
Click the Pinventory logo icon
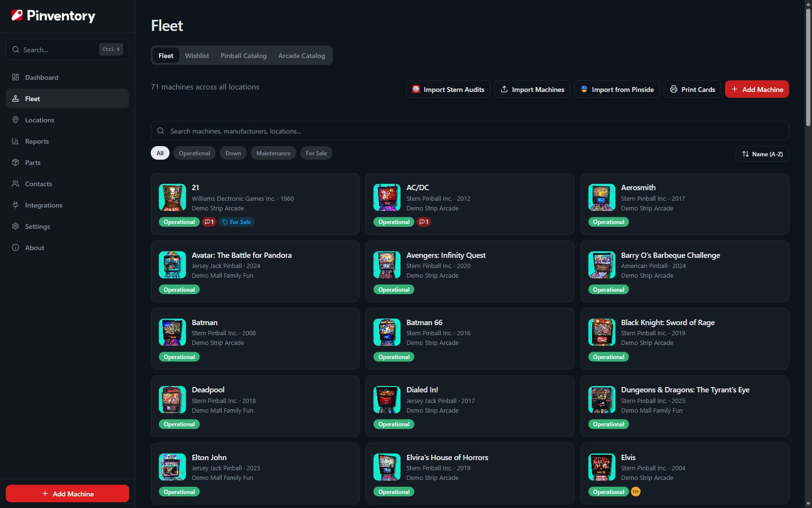[17, 15]
